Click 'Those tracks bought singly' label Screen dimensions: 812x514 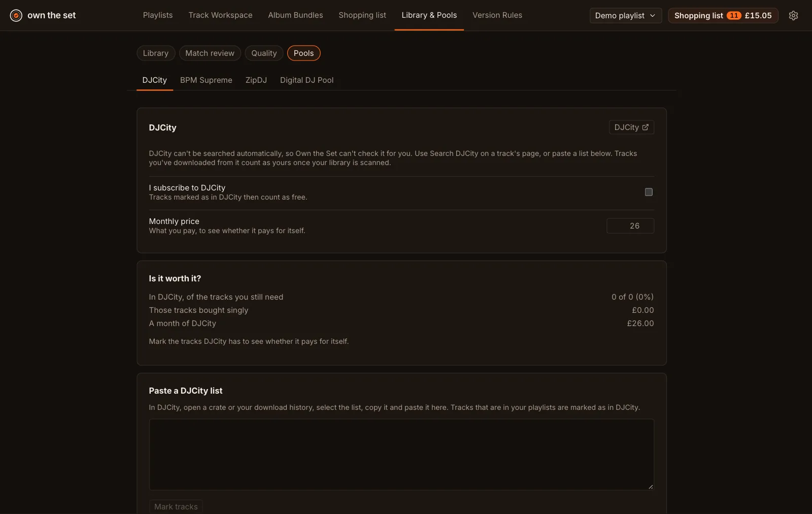tap(199, 310)
